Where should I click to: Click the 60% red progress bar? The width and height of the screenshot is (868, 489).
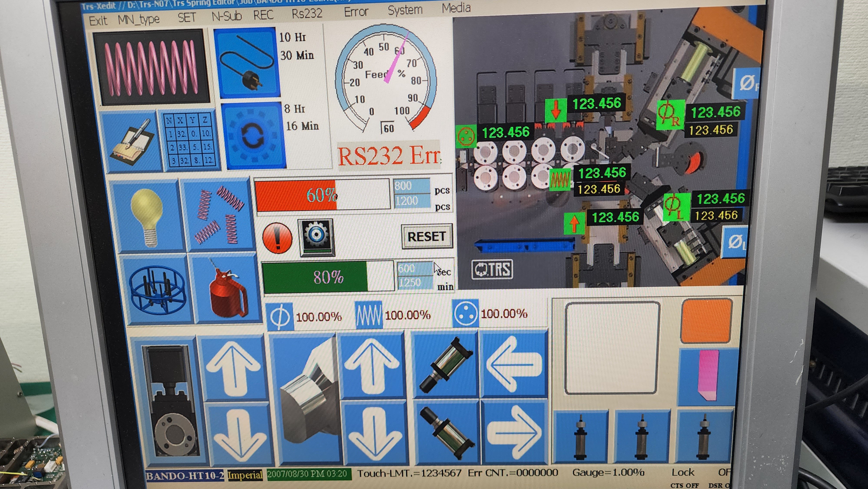(x=322, y=195)
